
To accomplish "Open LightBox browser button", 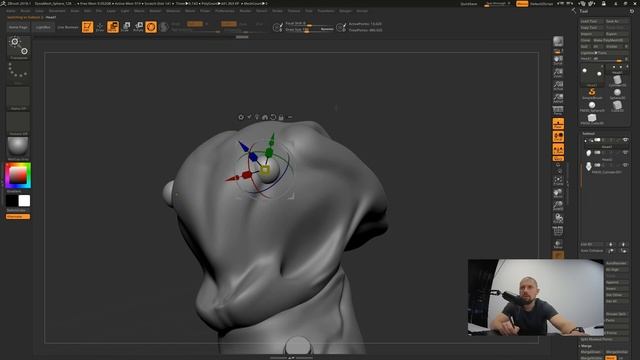I will coord(43,27).
